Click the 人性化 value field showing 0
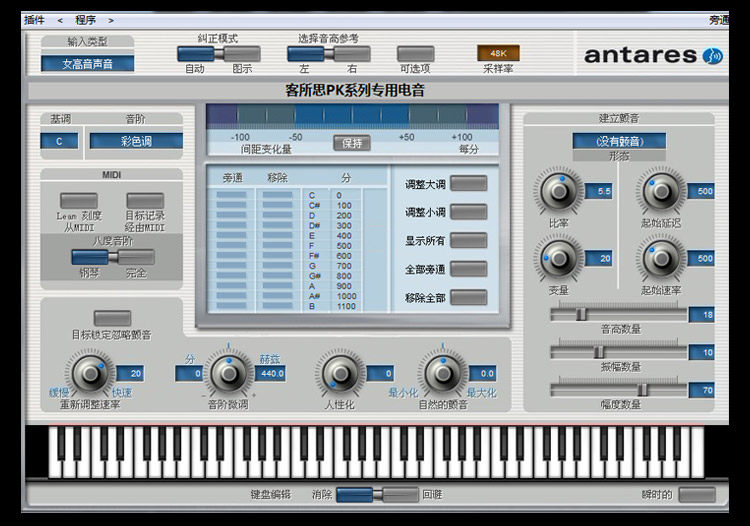This screenshot has width=750, height=526. click(x=380, y=373)
